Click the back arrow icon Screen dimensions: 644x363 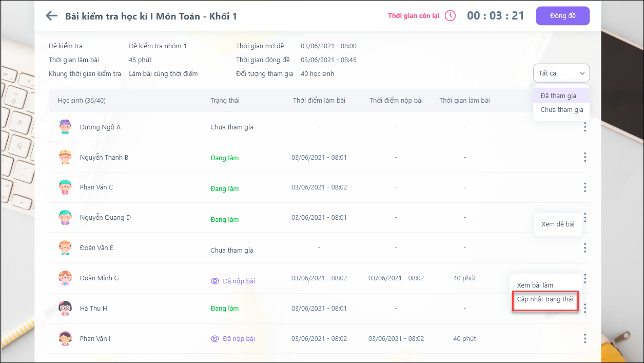51,15
